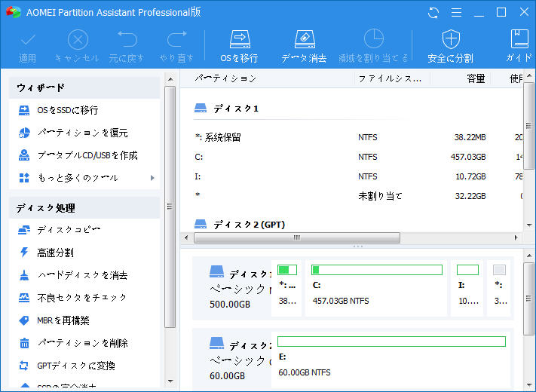Select the system reserved 38... partition block
Viewport: 536px width, 392px height.
(286, 288)
